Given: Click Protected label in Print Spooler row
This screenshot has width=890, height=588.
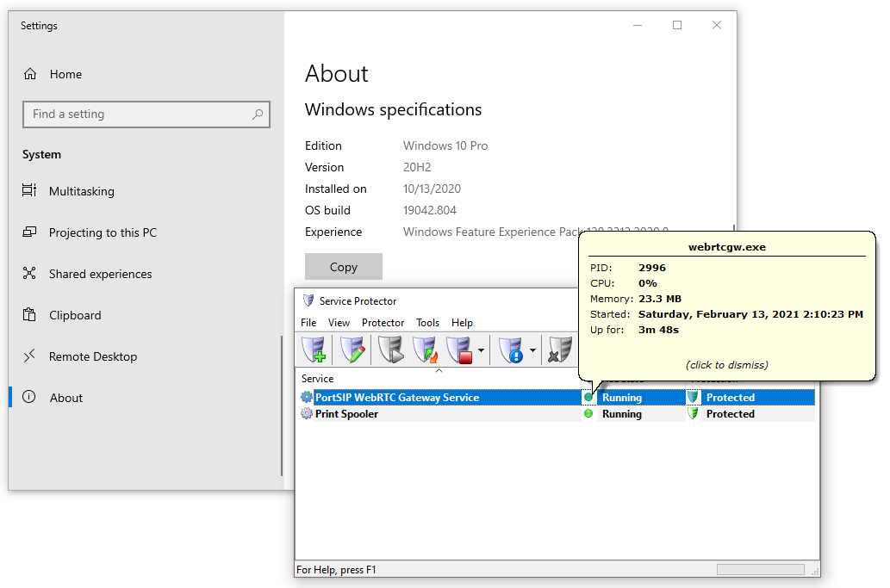Looking at the screenshot, I should tap(731, 414).
